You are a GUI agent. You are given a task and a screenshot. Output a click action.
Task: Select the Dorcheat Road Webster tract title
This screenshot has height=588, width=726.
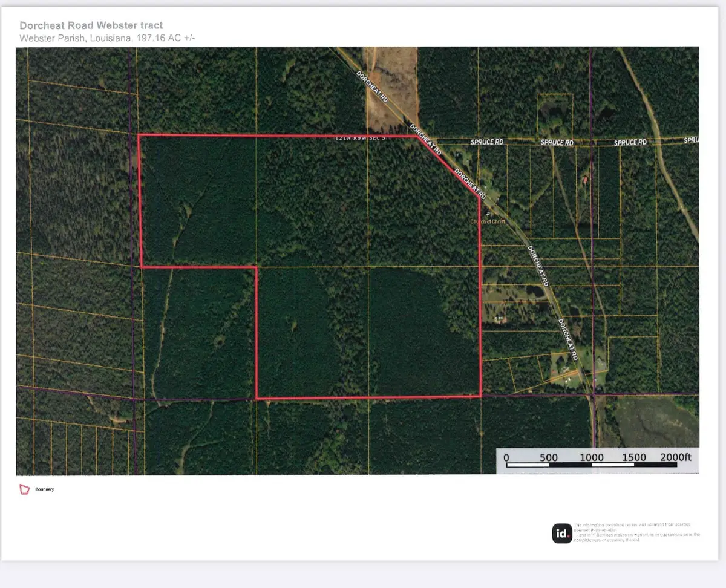click(x=90, y=25)
